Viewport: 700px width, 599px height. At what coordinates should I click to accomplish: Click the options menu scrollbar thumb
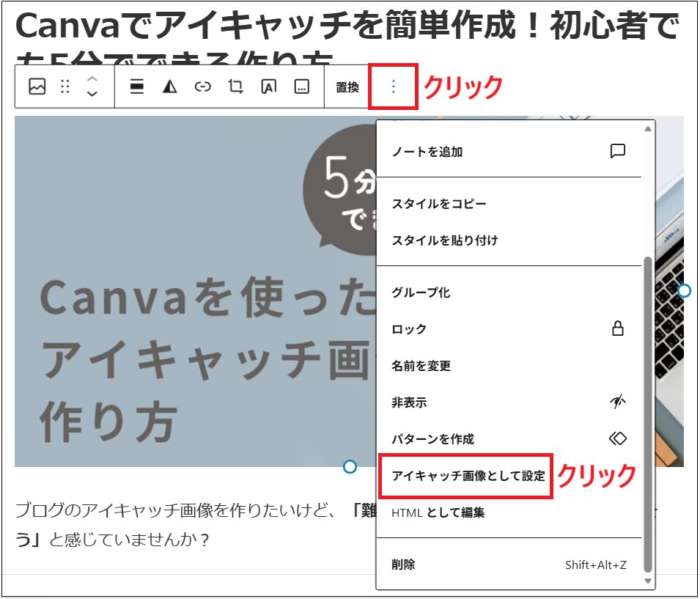pos(648,414)
